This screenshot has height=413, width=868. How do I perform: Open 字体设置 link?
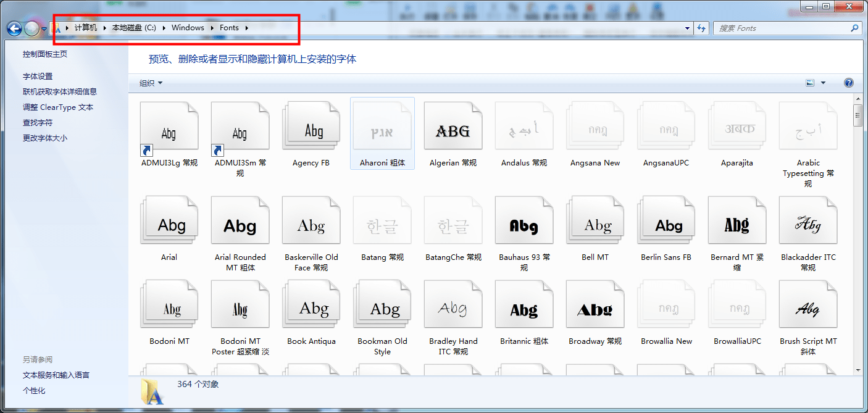coord(38,77)
